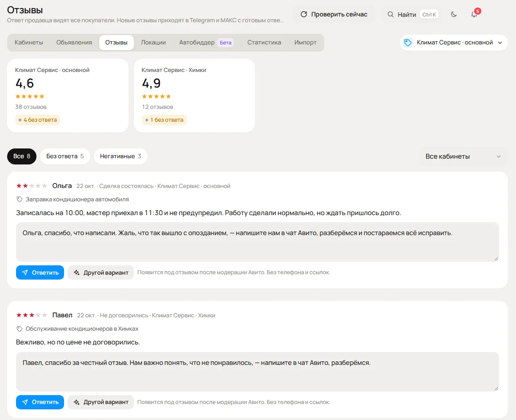Open the Автобиддер Beta tab

[x=206, y=42]
